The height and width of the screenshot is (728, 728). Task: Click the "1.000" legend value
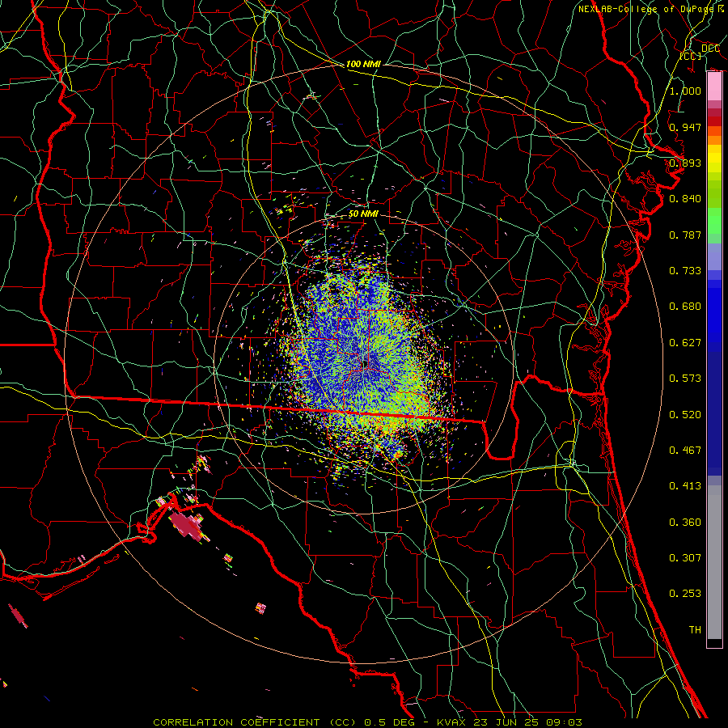(x=685, y=91)
